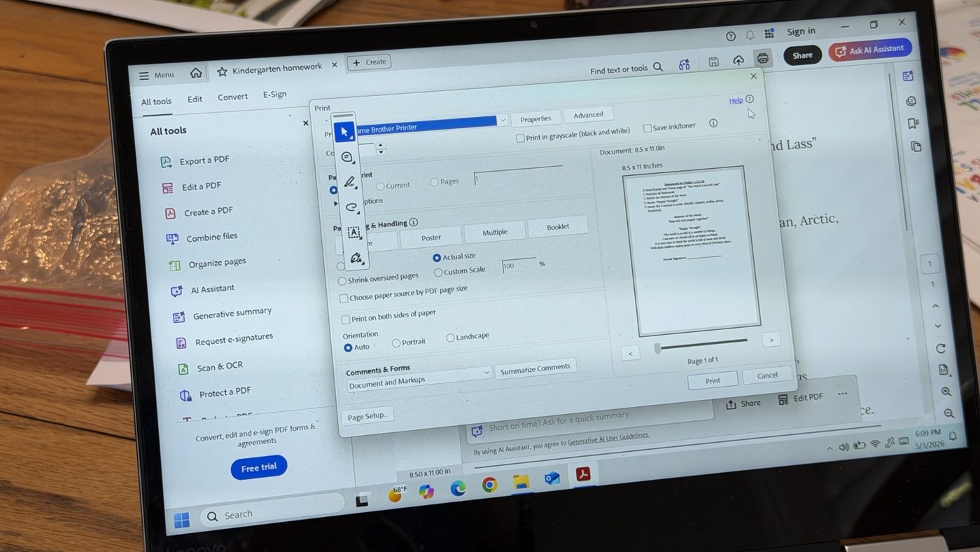Open Microsoft Edge from the taskbar
Viewport: 980px width, 552px height.
(458, 488)
